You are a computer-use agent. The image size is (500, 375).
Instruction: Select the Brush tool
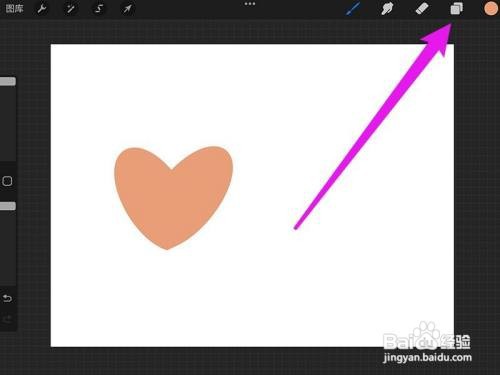tap(353, 9)
